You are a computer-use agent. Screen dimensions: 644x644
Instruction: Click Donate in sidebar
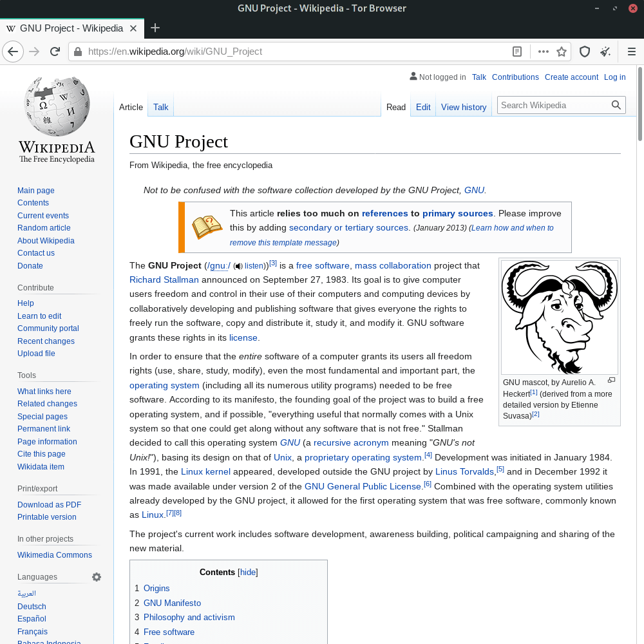30,266
